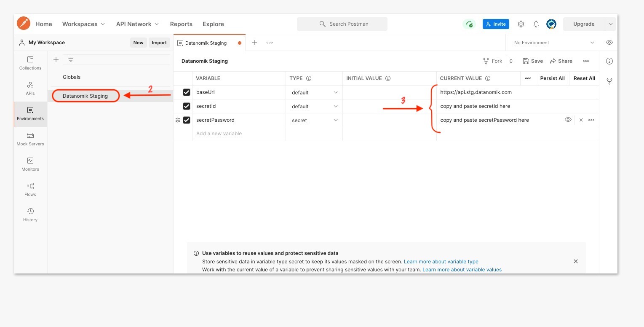Click the filter icon in the environment search
The height and width of the screenshot is (327, 644).
pos(71,59)
